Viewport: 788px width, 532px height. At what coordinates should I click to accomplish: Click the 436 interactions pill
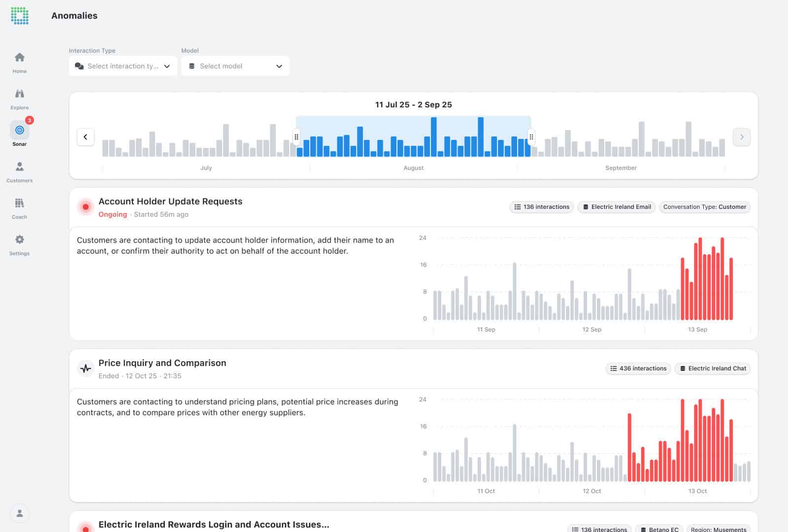tap(638, 368)
